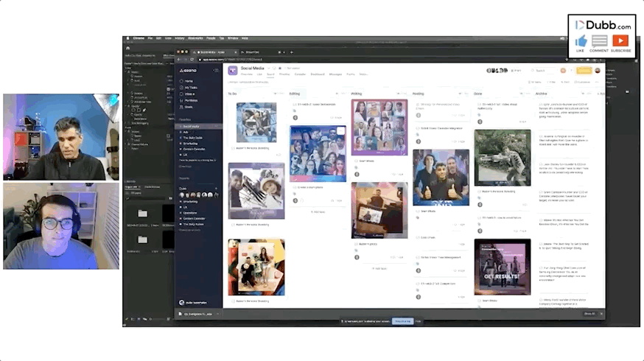Mark 'Ruben's photo' task complete

(356, 244)
